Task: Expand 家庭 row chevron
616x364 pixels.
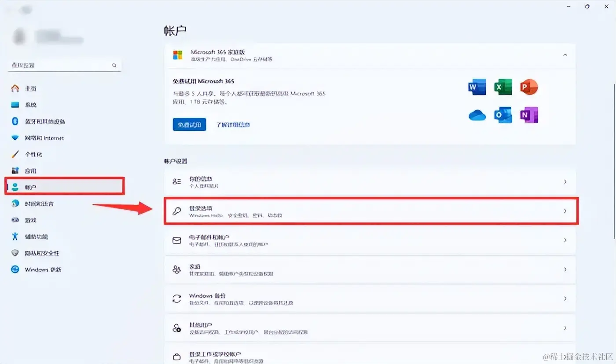Action: click(565, 269)
